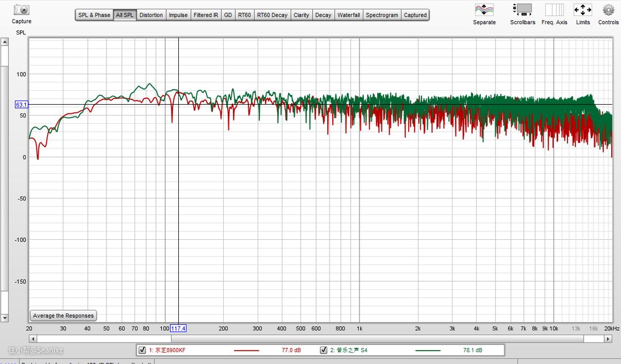The width and height of the screenshot is (621, 364).
Task: Switch to the Waterfall tab
Action: pyautogui.click(x=348, y=15)
